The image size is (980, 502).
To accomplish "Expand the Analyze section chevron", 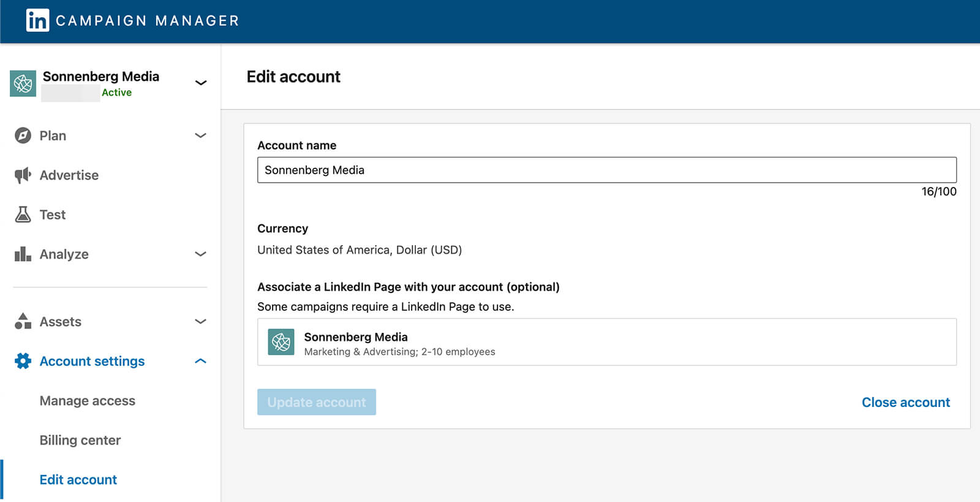I will [200, 254].
